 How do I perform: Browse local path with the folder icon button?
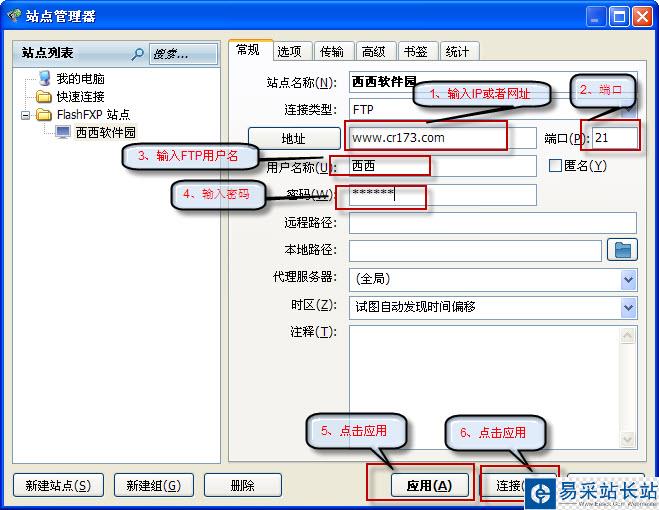coord(622,250)
